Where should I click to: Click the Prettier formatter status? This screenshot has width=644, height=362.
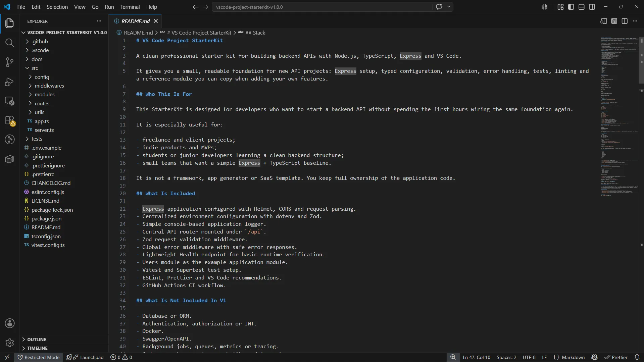tap(616, 357)
